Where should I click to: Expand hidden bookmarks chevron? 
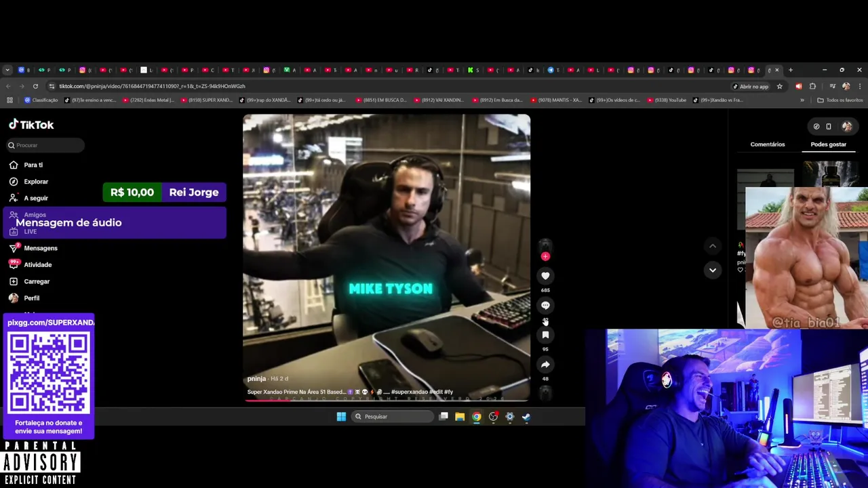[802, 100]
